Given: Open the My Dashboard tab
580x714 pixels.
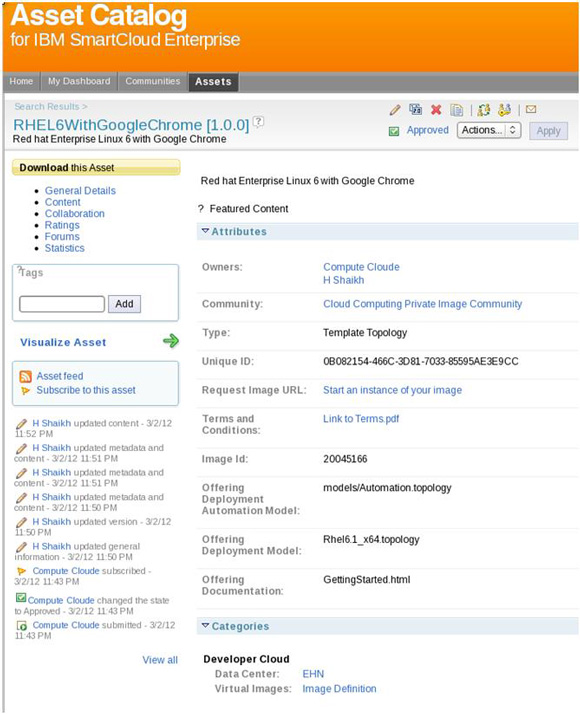Looking at the screenshot, I should [x=79, y=81].
